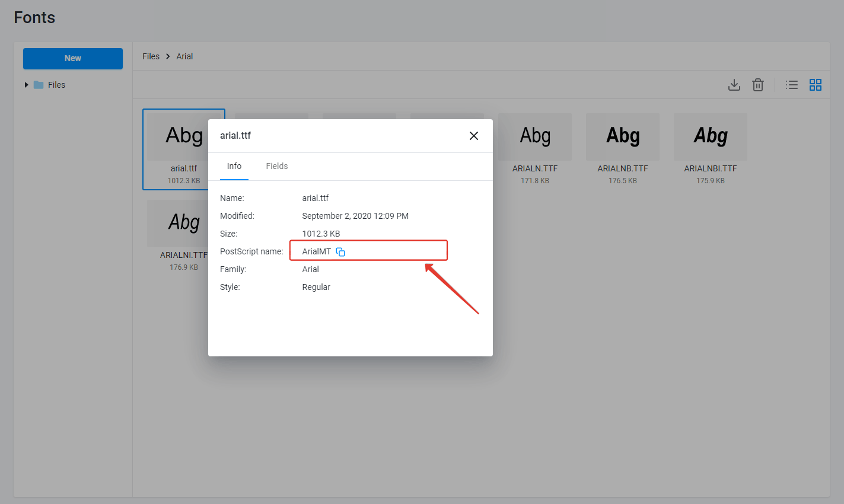Click the 176.5 KB file size label

(x=623, y=181)
